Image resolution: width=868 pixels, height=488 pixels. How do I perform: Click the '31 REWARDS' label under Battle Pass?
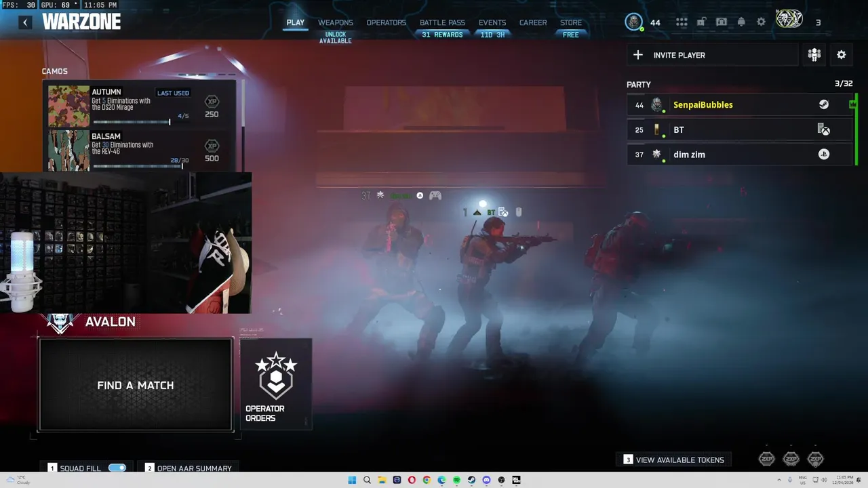point(442,35)
